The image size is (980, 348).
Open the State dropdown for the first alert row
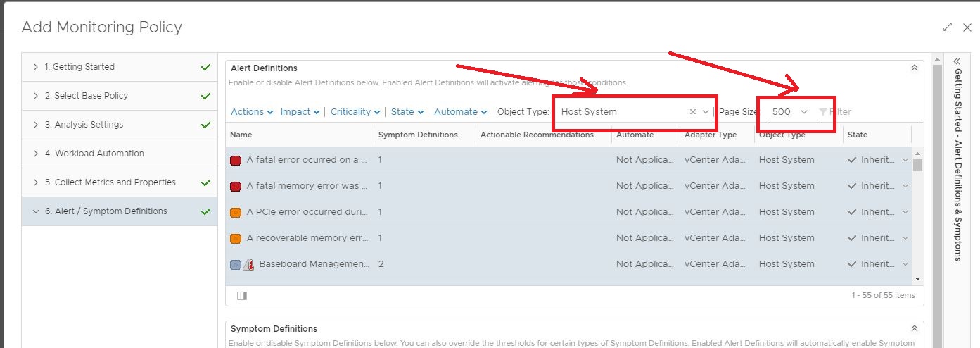click(x=905, y=160)
